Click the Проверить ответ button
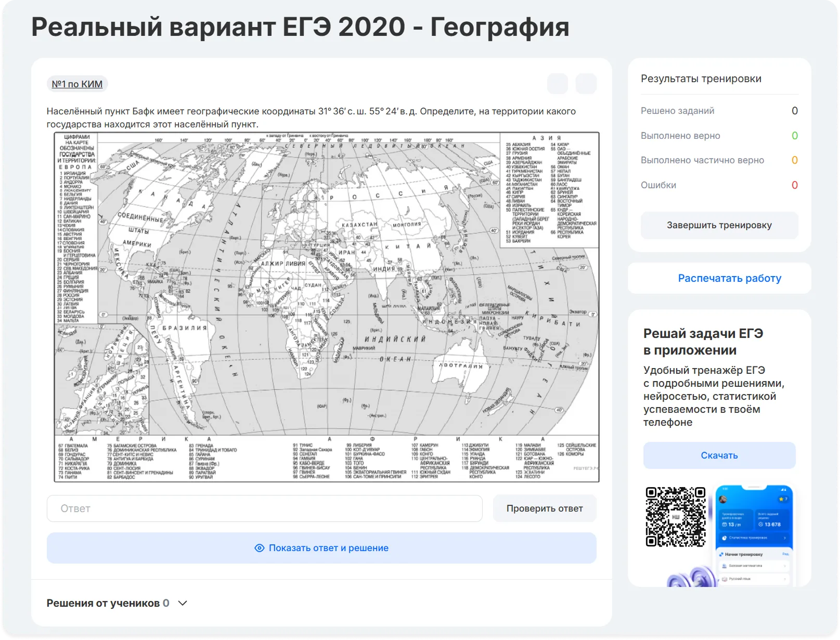 pos(545,508)
